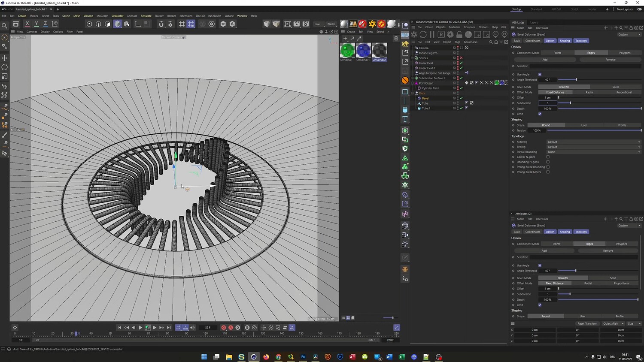Open Windows Start menu

204,357
